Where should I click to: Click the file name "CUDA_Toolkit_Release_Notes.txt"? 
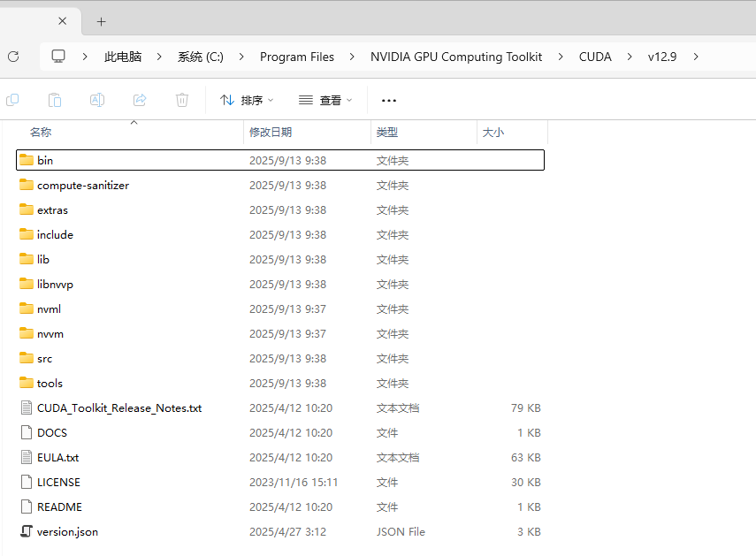pos(119,408)
